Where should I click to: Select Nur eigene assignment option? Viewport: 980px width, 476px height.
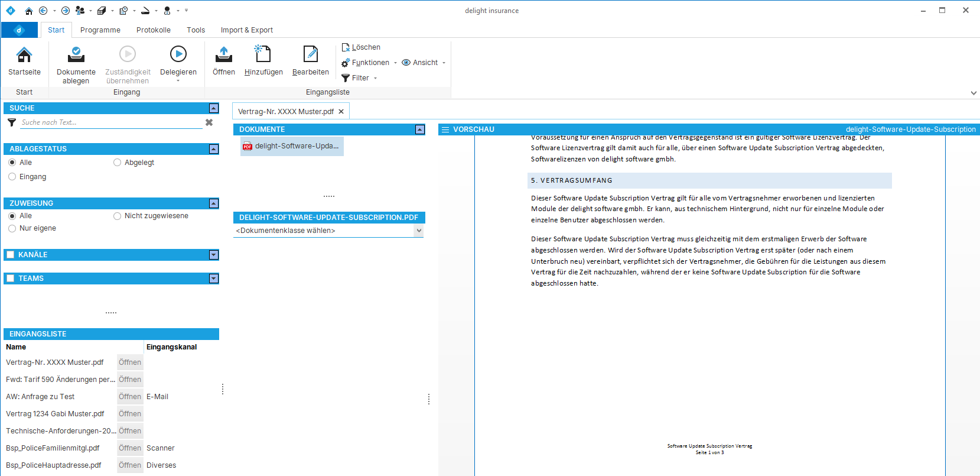[x=12, y=228]
